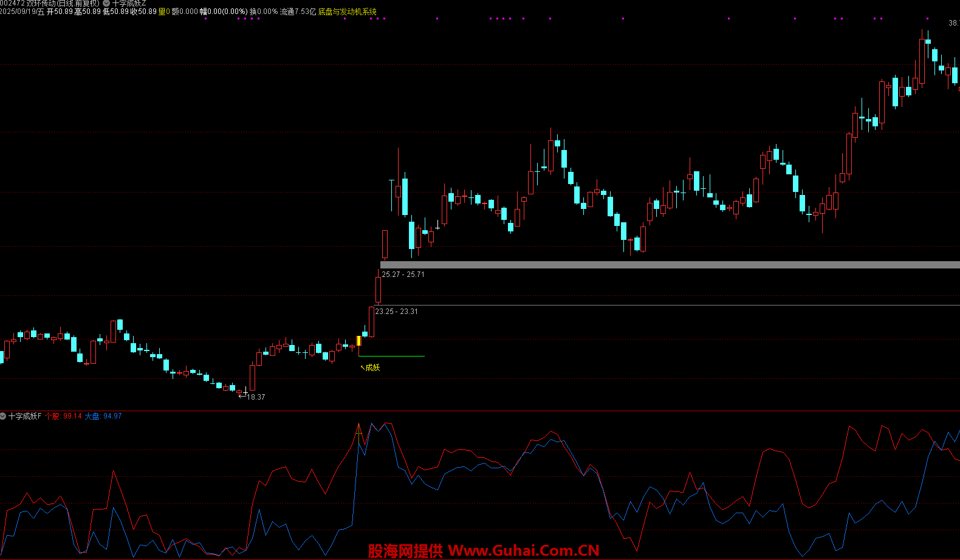Select the 十字成妖Z indicator name
The width and height of the screenshot is (960, 560).
pyautogui.click(x=129, y=3)
